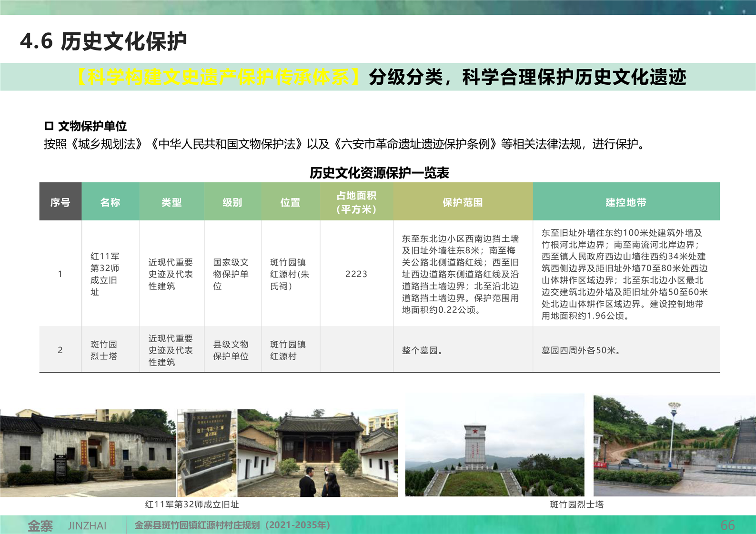
Task: Select the 斑竹园烈士塔 name cell in row 2
Action: 104,350
